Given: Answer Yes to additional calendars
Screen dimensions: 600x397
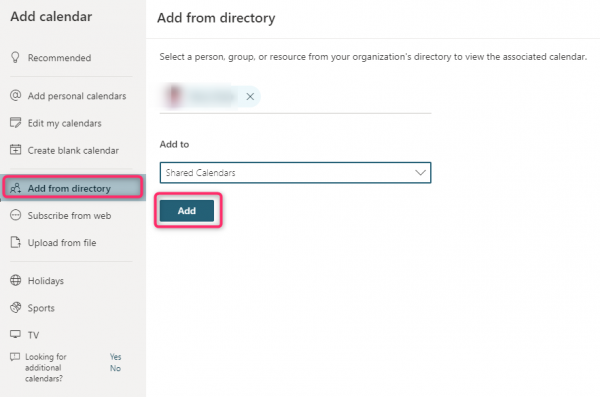Looking at the screenshot, I should pos(116,357).
